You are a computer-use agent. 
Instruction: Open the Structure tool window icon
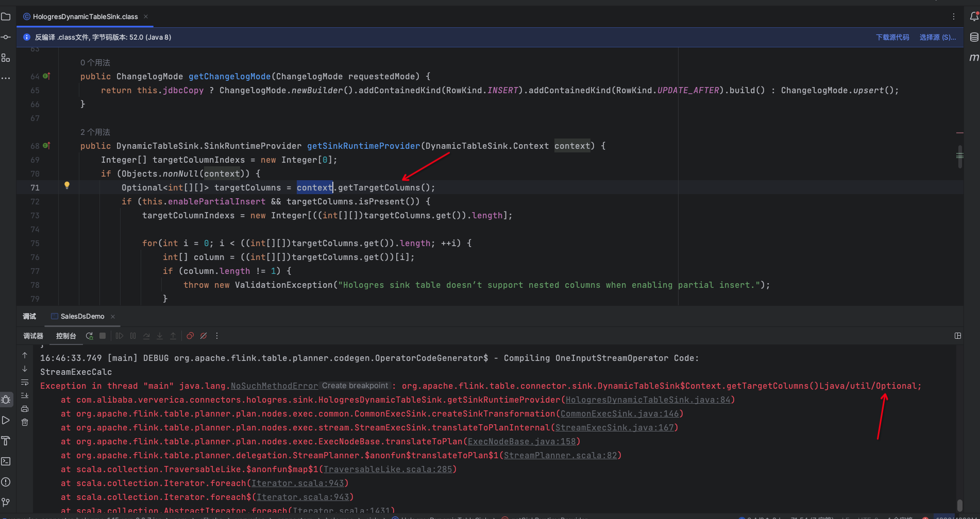[x=6, y=58]
